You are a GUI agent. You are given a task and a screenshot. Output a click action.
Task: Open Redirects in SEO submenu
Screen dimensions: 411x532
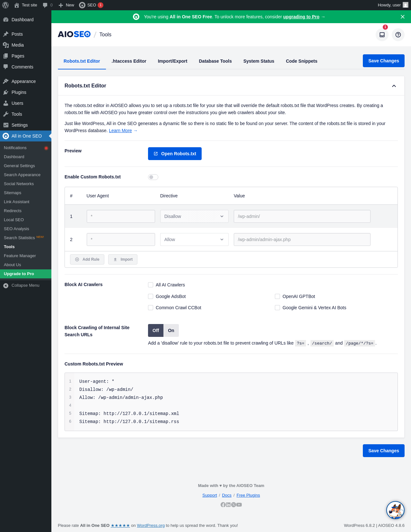(13, 211)
